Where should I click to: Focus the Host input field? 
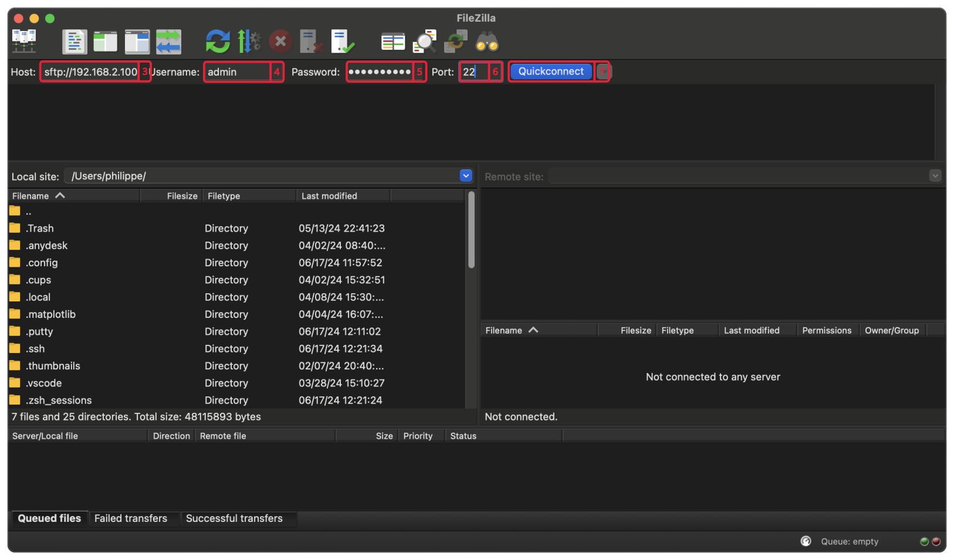pyautogui.click(x=90, y=72)
